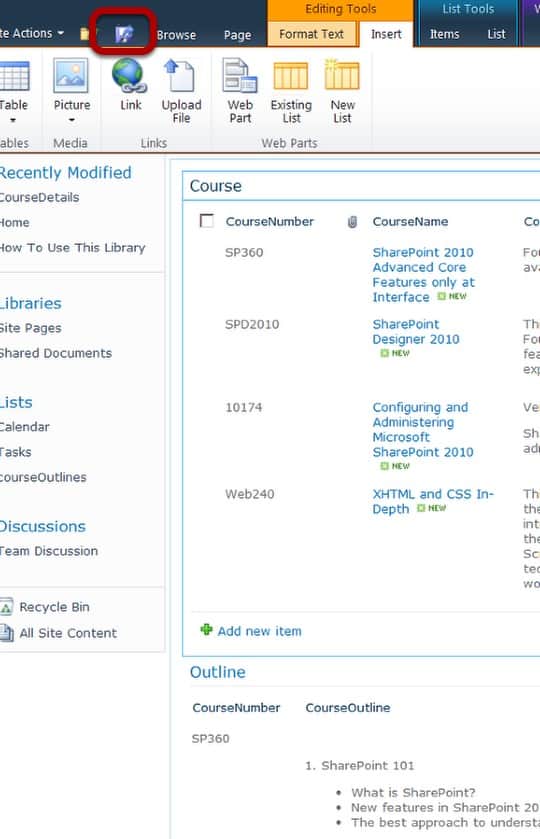Click the All Site Content link text
The height and width of the screenshot is (839, 540).
point(68,634)
